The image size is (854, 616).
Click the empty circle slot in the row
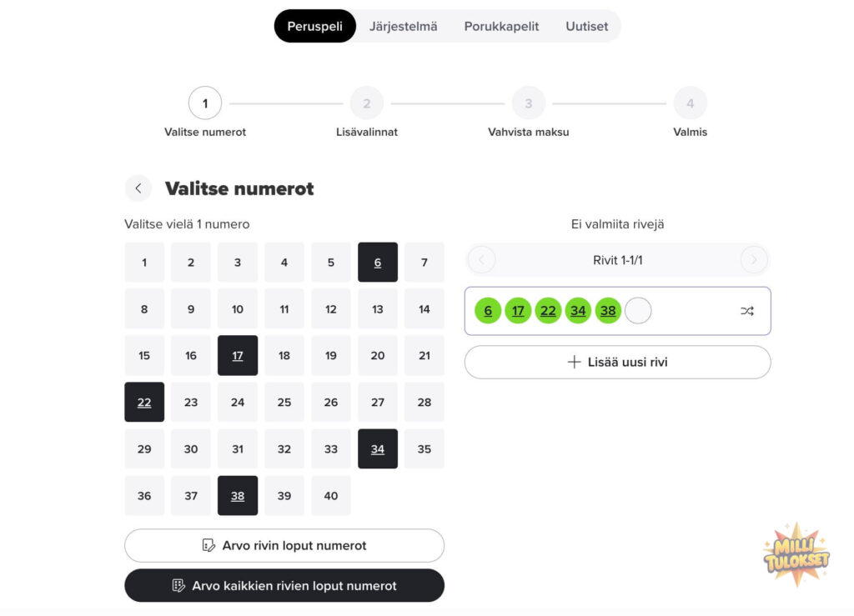pyautogui.click(x=638, y=310)
